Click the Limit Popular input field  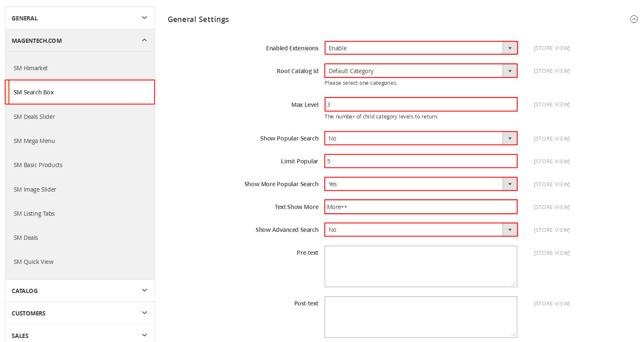pyautogui.click(x=421, y=161)
